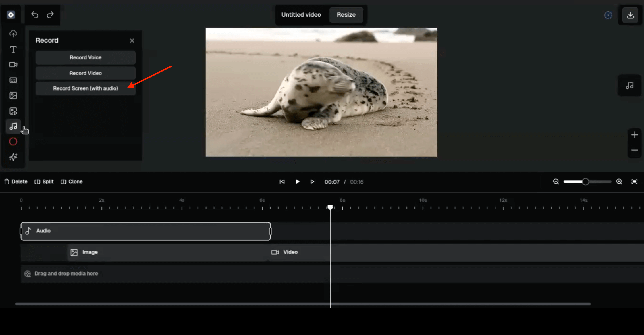The width and height of the screenshot is (644, 335).
Task: Split the selected clip
Action: [x=44, y=182]
